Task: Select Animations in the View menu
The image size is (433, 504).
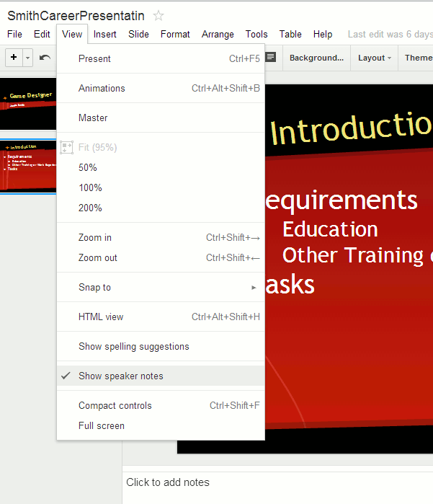Action: (161, 89)
